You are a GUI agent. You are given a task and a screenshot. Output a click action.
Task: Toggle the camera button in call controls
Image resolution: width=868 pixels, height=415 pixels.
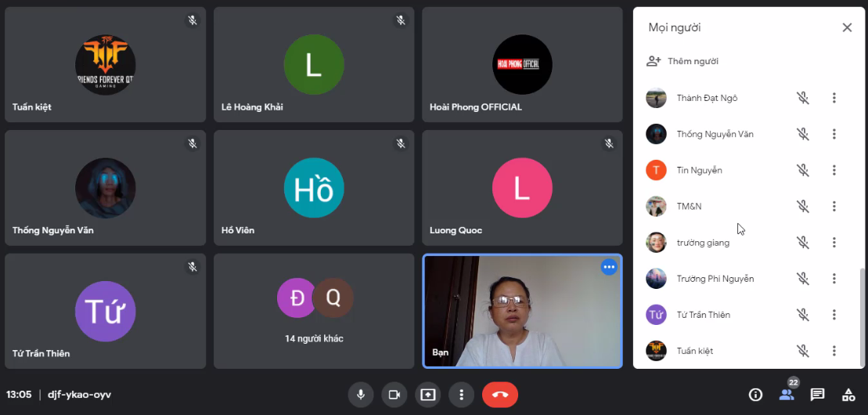tap(394, 395)
